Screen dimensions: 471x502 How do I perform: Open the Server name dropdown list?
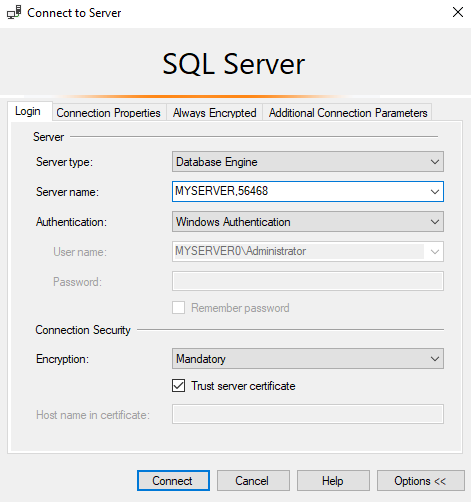(x=434, y=192)
